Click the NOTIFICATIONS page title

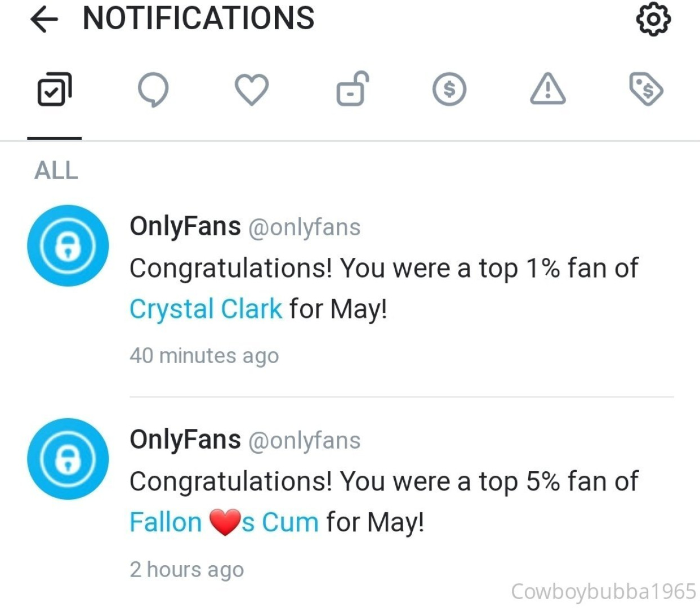tap(198, 19)
